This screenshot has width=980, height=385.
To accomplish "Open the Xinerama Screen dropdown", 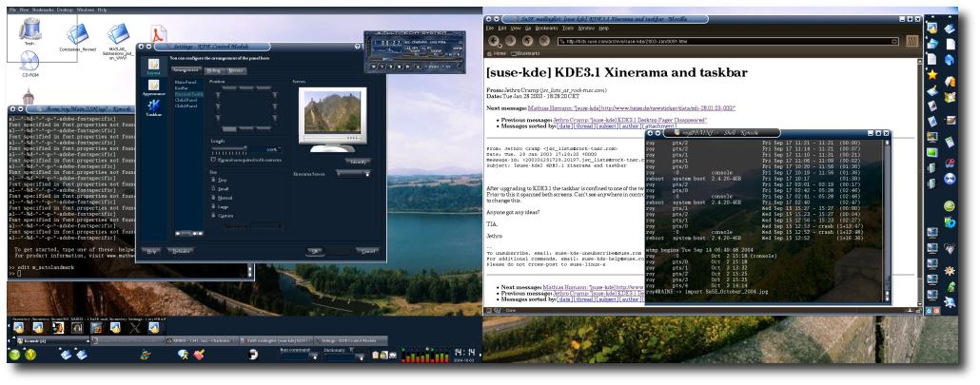I will [354, 174].
